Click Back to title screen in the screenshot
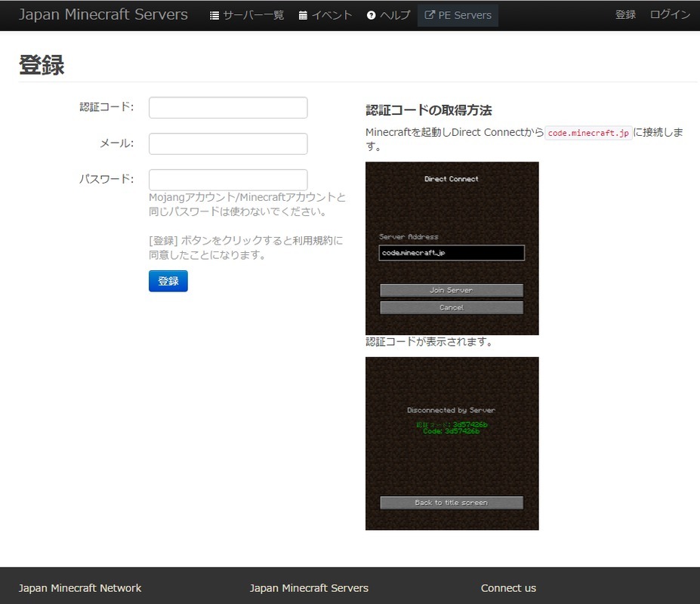The height and width of the screenshot is (604, 700). 452,503
